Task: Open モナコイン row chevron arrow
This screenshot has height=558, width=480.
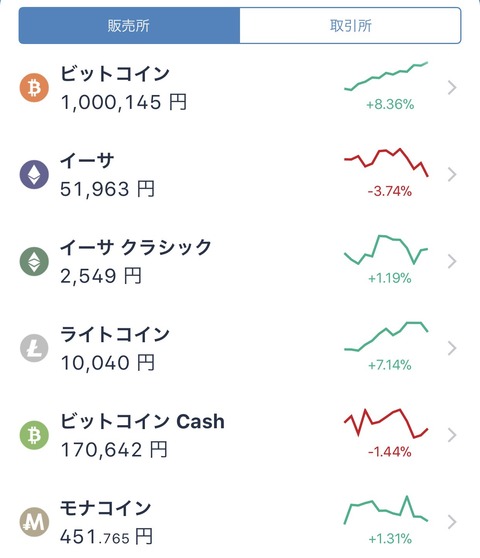Action: [x=452, y=522]
